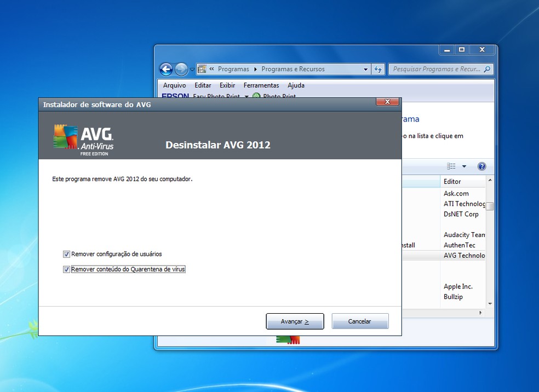Viewport: 539px width, 392px height.
Task: Select Programas in the breadcrumb path
Action: 233,69
